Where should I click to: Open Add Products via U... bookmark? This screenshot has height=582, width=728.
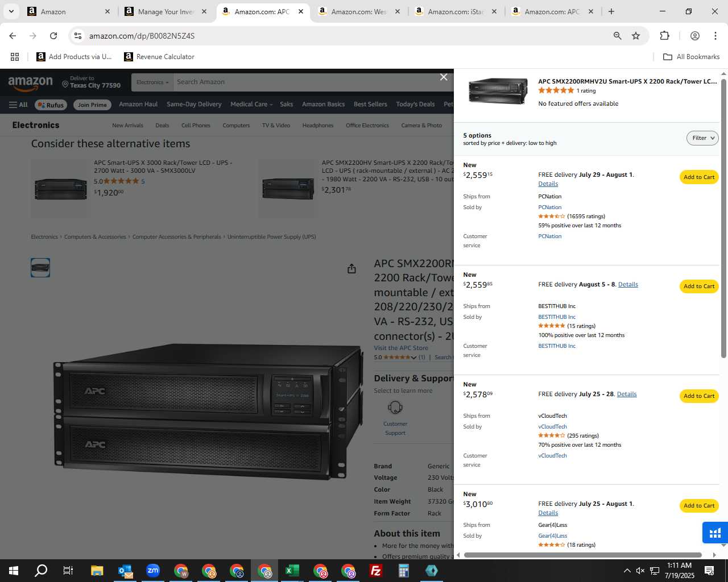tap(74, 57)
